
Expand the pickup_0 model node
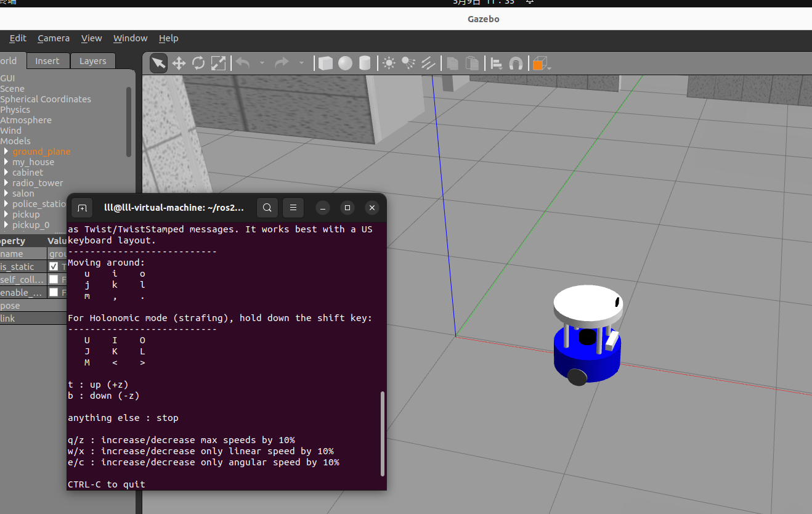(x=6, y=225)
